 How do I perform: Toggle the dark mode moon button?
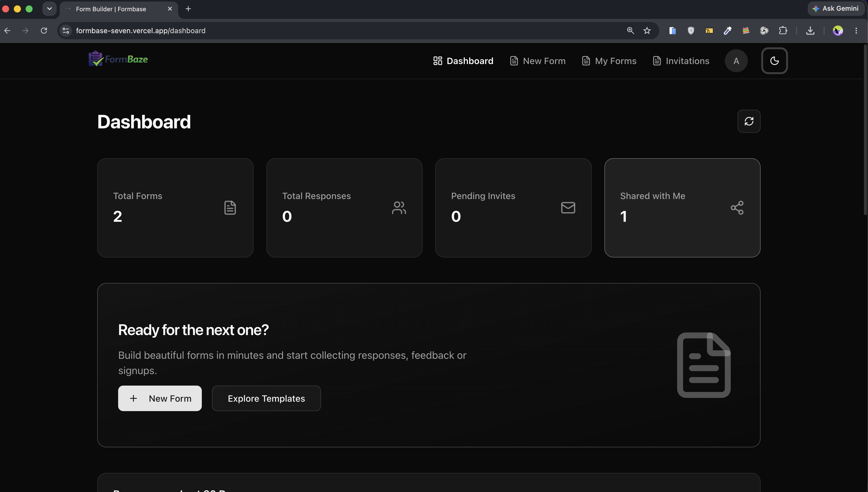(774, 61)
